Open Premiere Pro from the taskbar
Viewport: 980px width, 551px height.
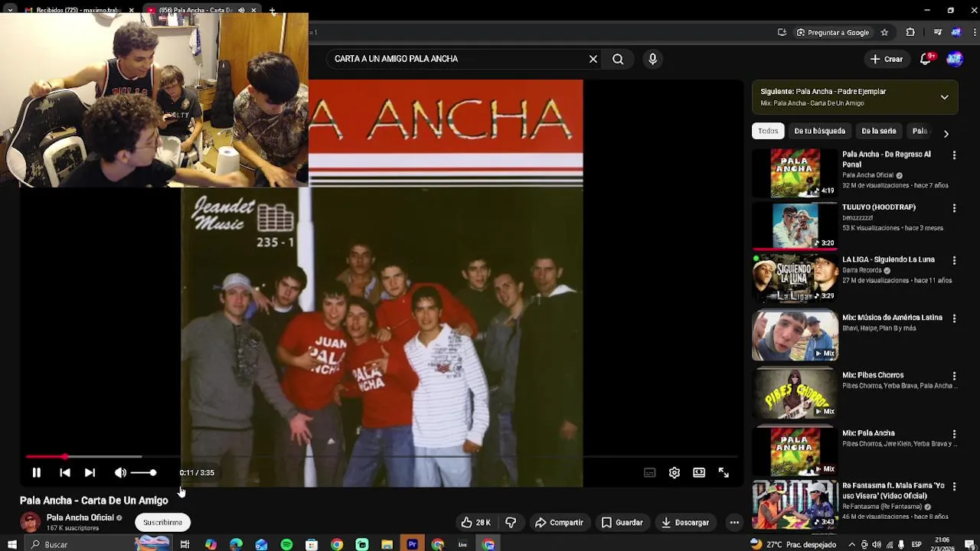tap(412, 544)
